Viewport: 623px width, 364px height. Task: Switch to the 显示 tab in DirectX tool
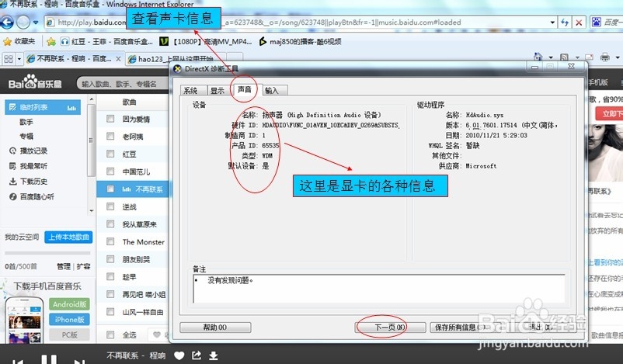[x=218, y=90]
